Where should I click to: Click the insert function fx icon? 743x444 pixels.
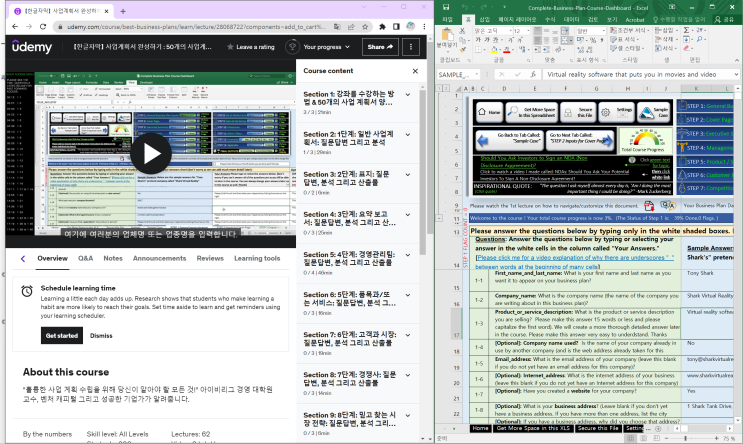pos(533,74)
